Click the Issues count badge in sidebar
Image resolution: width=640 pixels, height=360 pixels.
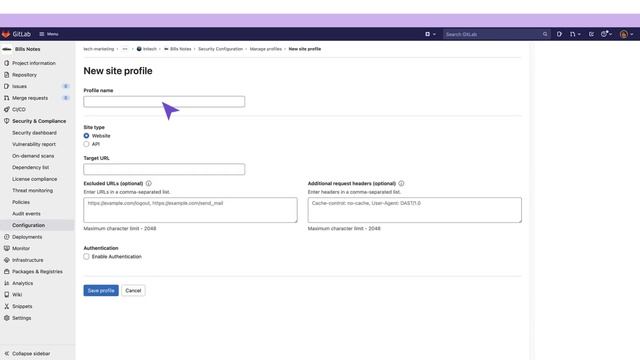pyautogui.click(x=65, y=87)
